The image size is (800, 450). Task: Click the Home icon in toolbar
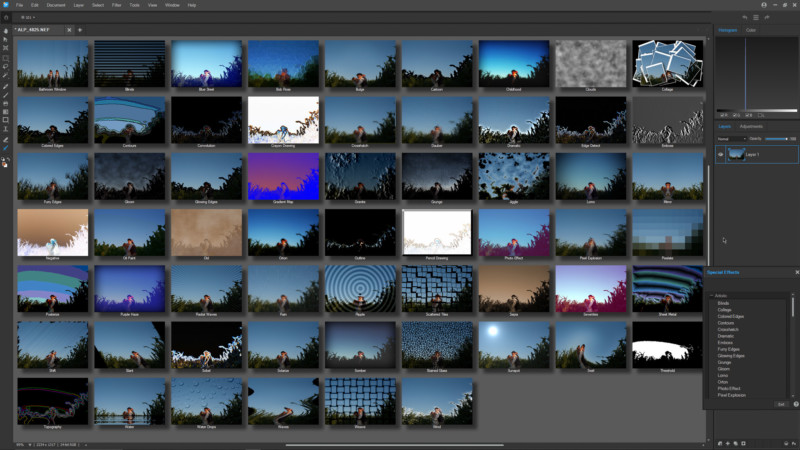[x=6, y=17]
